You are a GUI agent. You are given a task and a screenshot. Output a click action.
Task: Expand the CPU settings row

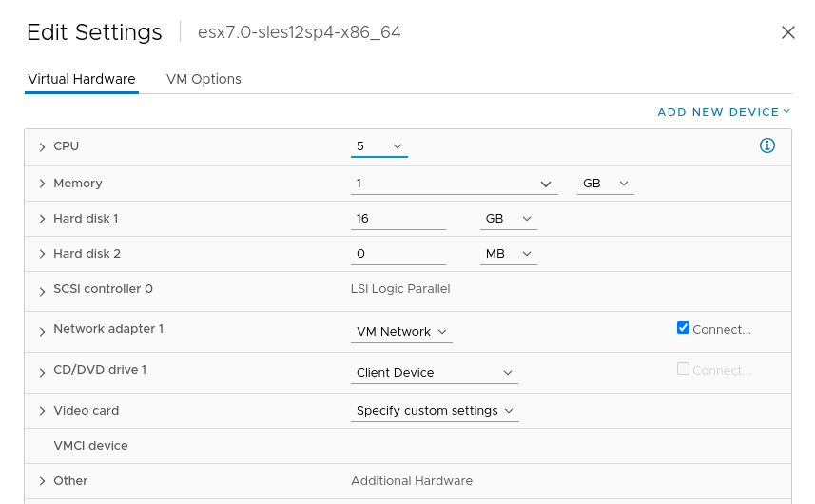43,147
